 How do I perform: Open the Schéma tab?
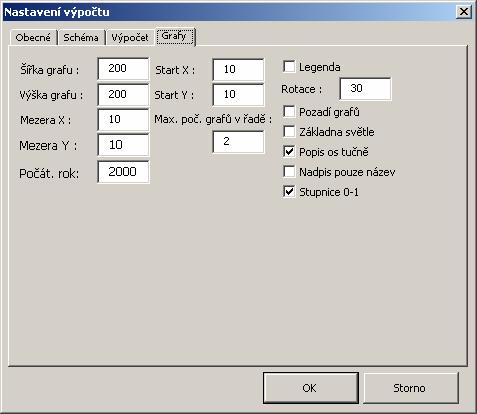pyautogui.click(x=81, y=38)
